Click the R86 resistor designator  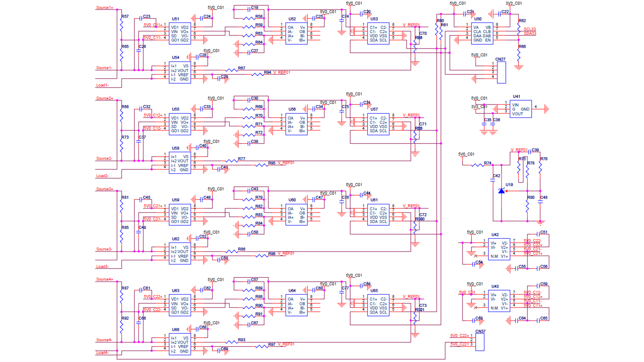click(242, 249)
